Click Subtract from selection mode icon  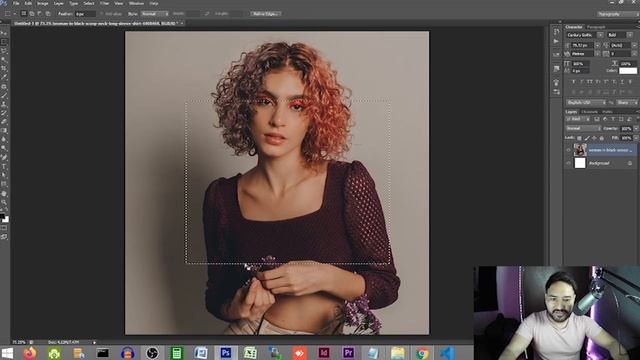(x=40, y=13)
